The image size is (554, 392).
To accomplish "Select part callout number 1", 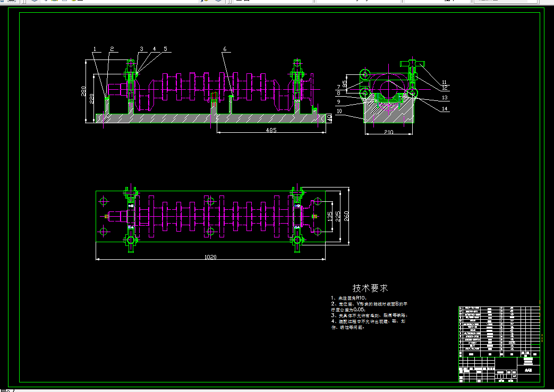I will (x=95, y=49).
